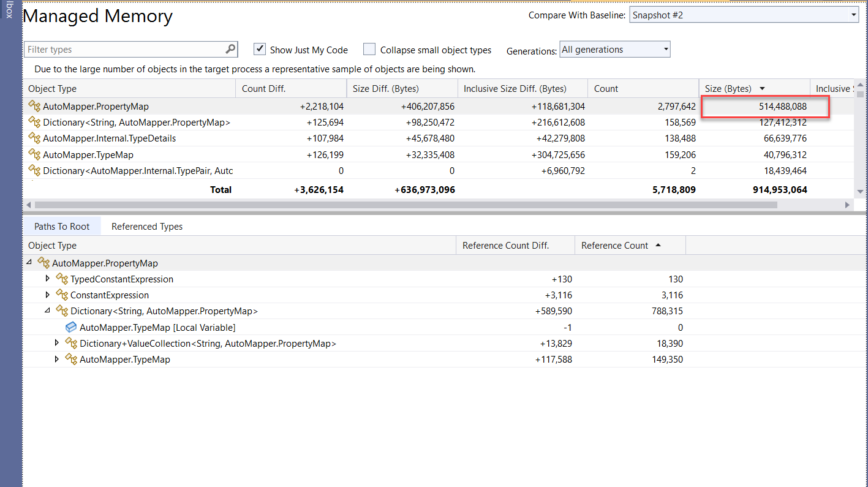Image resolution: width=868 pixels, height=487 pixels.
Task: Click the Dictionary<String, AutoMapper.PropertyMap> icon in top grid
Action: (34, 122)
